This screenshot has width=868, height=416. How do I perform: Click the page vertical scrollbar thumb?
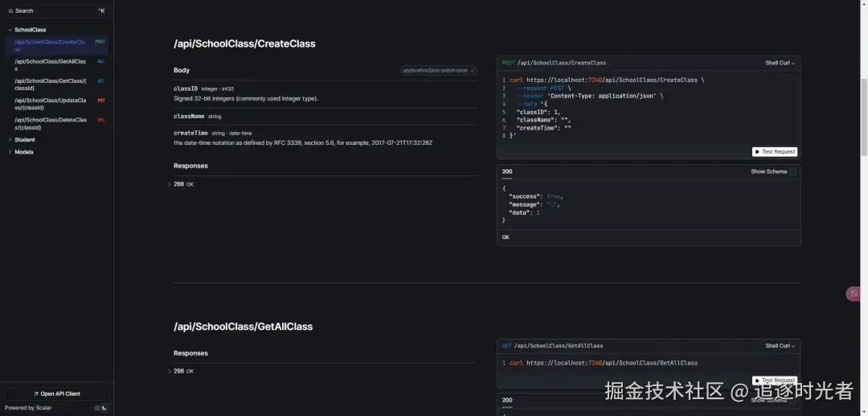click(864, 117)
